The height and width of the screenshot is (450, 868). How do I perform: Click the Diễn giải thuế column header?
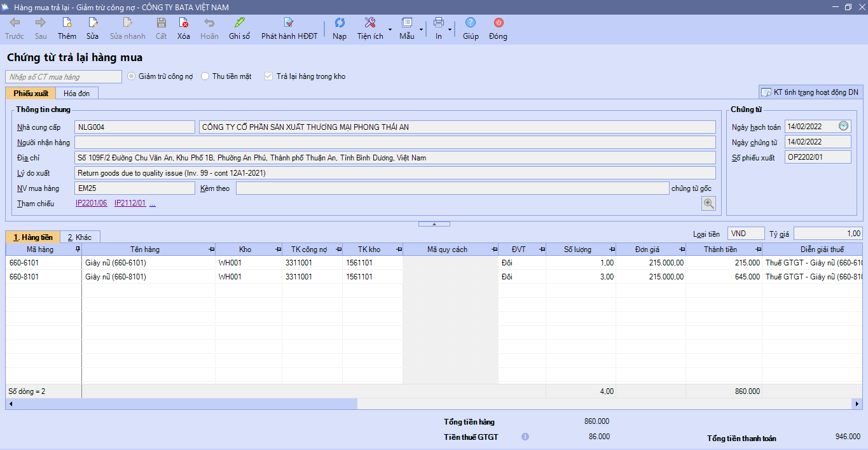[x=813, y=250]
